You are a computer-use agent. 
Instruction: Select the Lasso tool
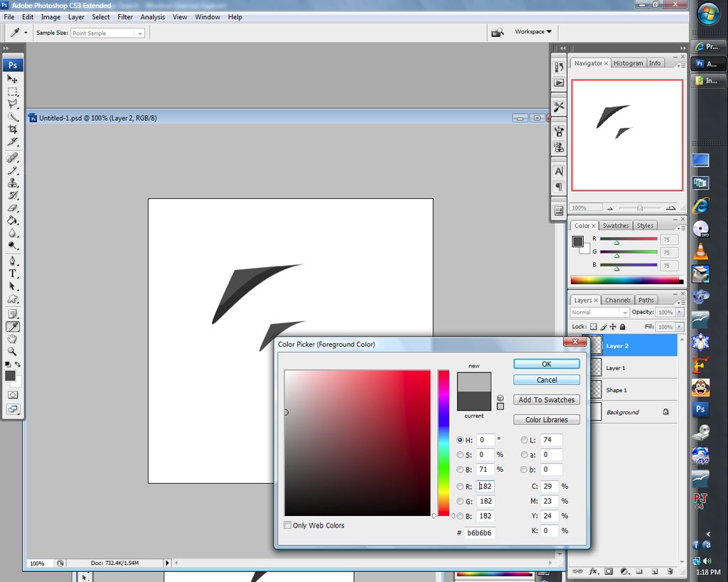click(14, 104)
